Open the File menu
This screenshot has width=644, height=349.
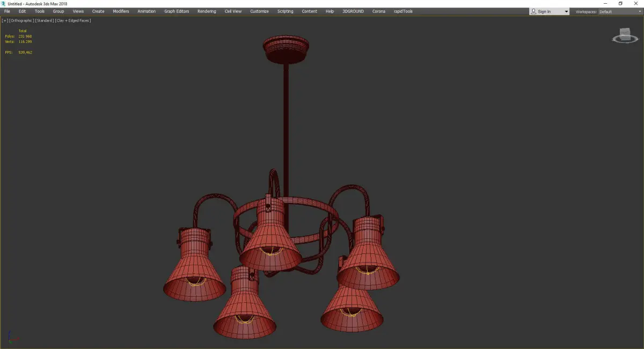tap(7, 11)
